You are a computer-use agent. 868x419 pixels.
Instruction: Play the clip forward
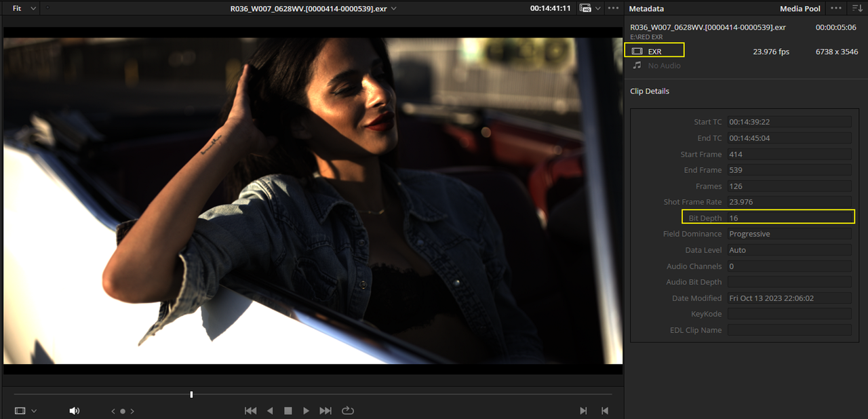(x=306, y=411)
